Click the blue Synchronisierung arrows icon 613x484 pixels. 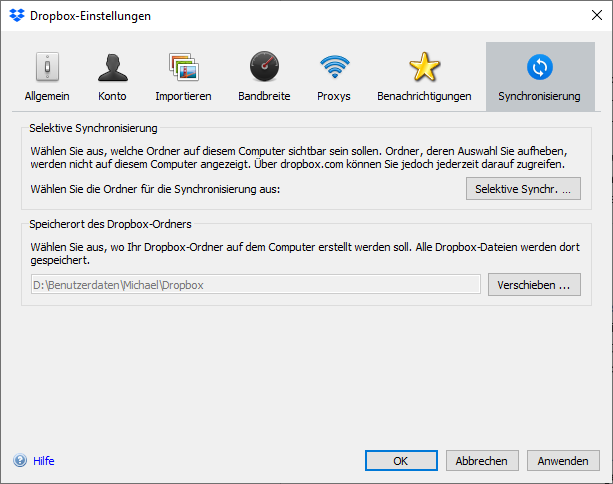(x=540, y=67)
